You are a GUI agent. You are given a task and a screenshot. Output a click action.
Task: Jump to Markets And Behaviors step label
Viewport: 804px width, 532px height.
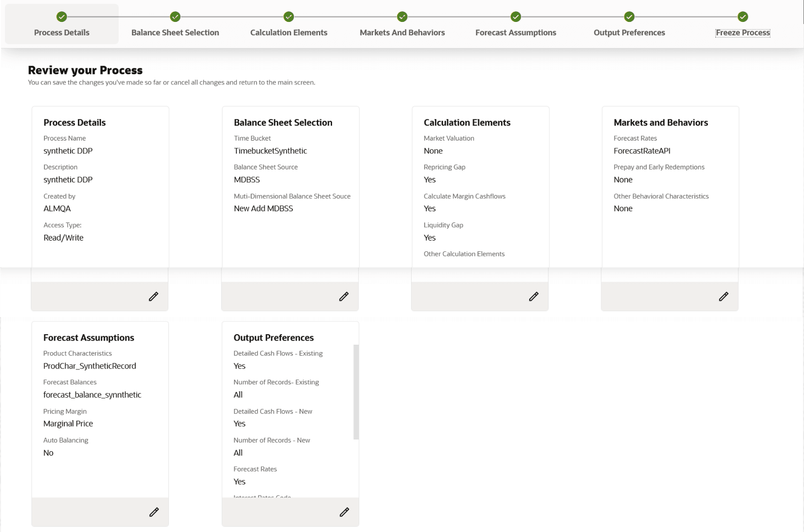coord(403,33)
